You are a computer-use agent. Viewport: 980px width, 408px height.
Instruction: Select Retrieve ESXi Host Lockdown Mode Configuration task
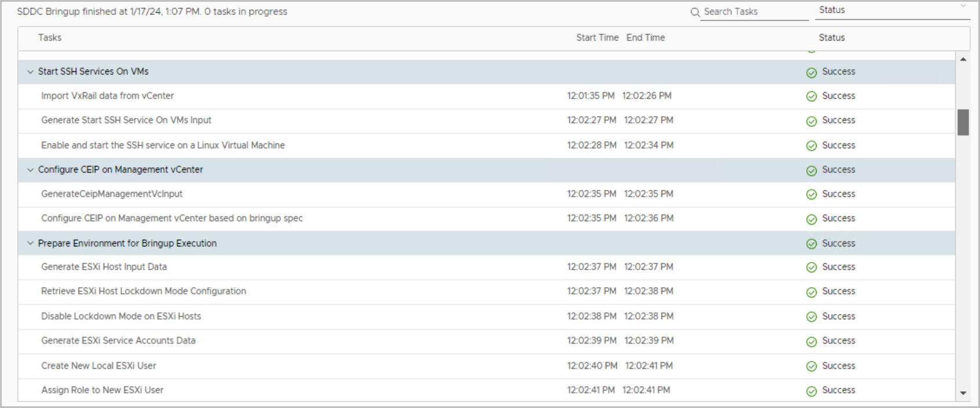(x=144, y=291)
